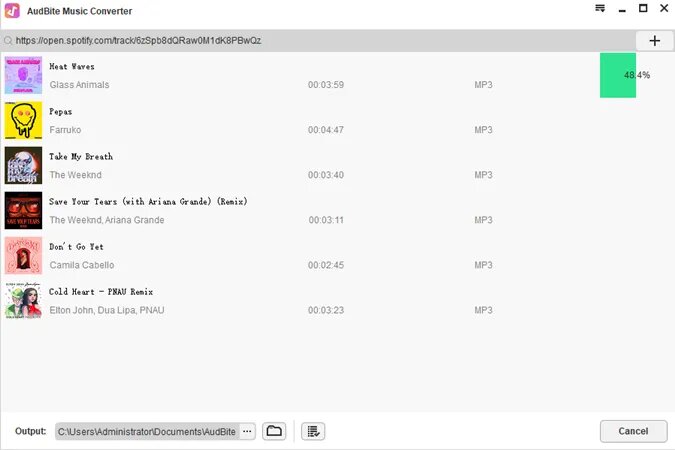This screenshot has width=675, height=450.
Task: Select the Take My Breath album thumbnail
Action: (23, 165)
